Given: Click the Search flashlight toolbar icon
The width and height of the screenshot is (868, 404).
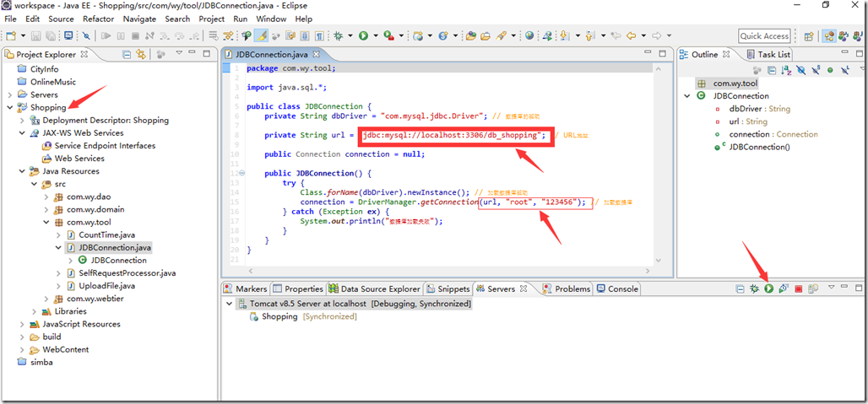Looking at the screenshot, I should (502, 36).
